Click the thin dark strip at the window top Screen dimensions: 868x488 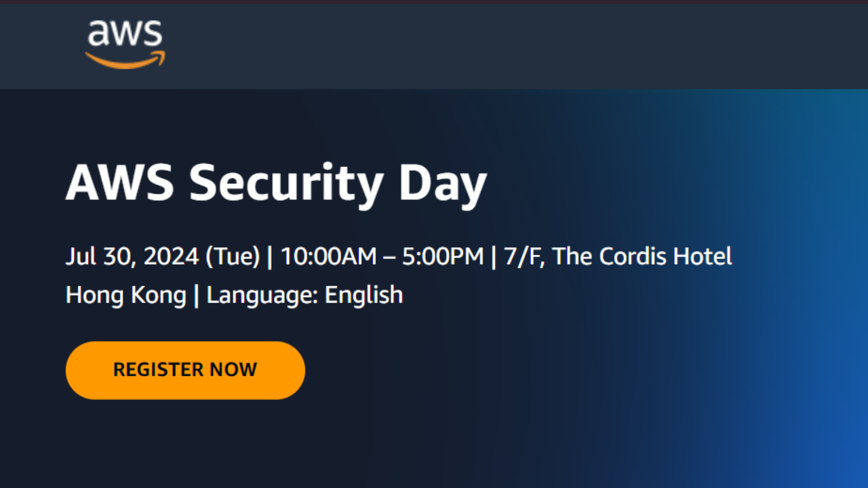(x=434, y=2)
